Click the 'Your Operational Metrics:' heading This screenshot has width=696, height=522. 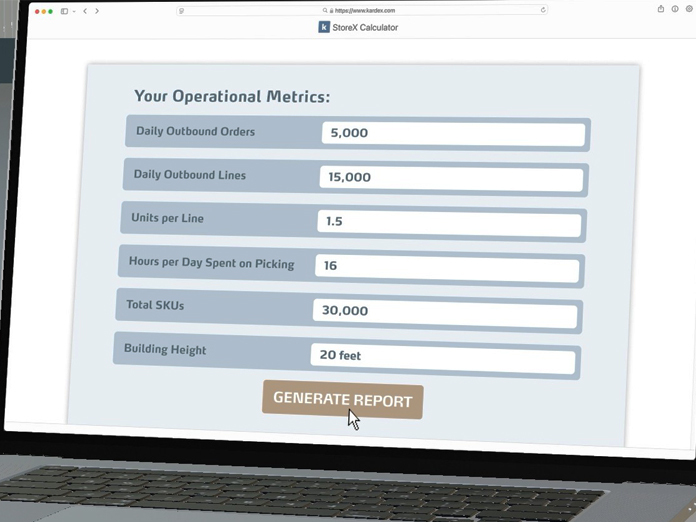[232, 96]
